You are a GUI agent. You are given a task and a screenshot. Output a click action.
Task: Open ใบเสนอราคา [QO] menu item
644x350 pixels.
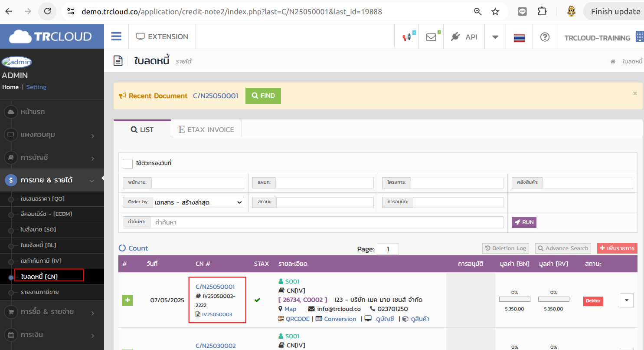point(42,198)
